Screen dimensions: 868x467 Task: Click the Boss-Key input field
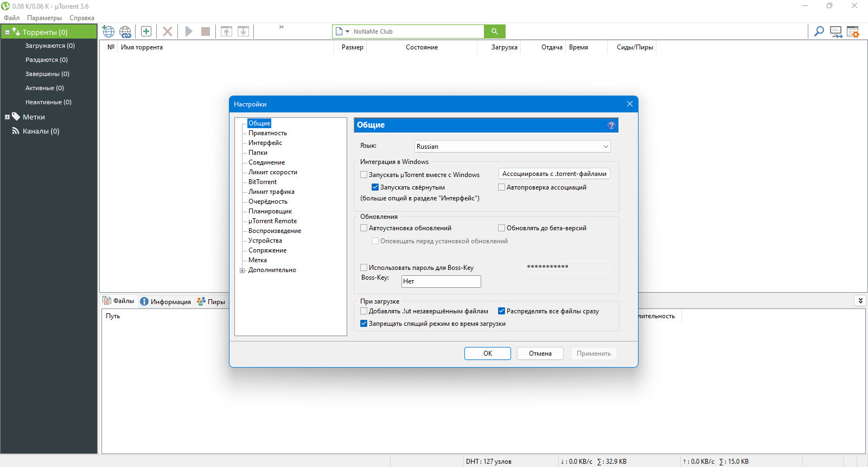[x=441, y=281]
